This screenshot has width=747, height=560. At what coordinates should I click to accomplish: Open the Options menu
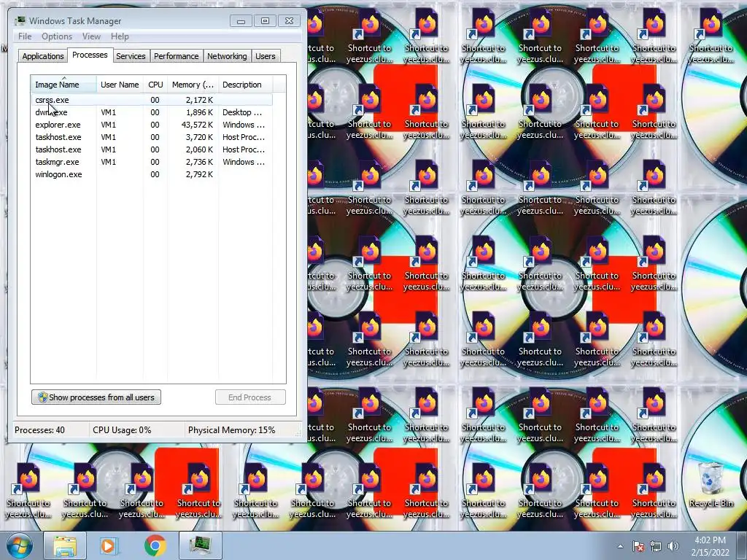coord(57,36)
